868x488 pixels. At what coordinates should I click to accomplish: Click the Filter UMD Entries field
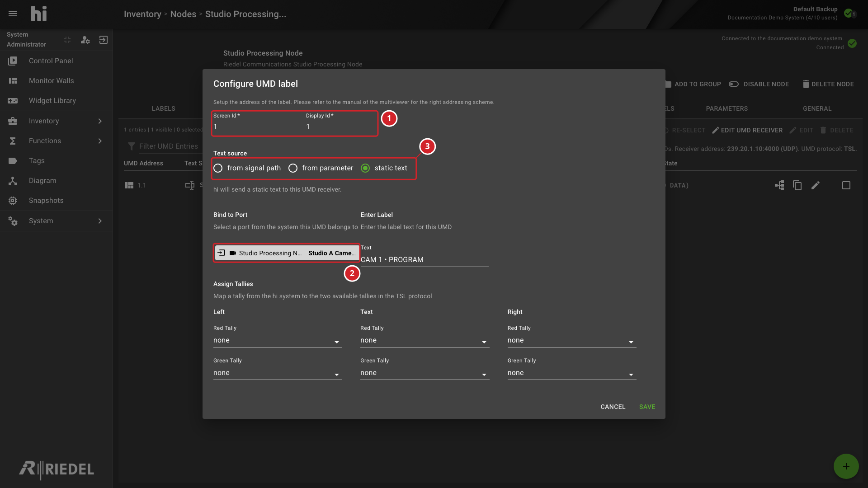[168, 146]
